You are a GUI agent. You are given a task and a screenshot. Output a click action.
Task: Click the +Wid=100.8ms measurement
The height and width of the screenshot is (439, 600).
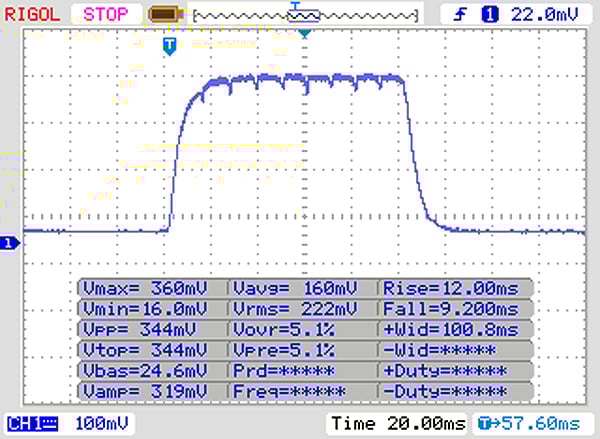(451, 329)
